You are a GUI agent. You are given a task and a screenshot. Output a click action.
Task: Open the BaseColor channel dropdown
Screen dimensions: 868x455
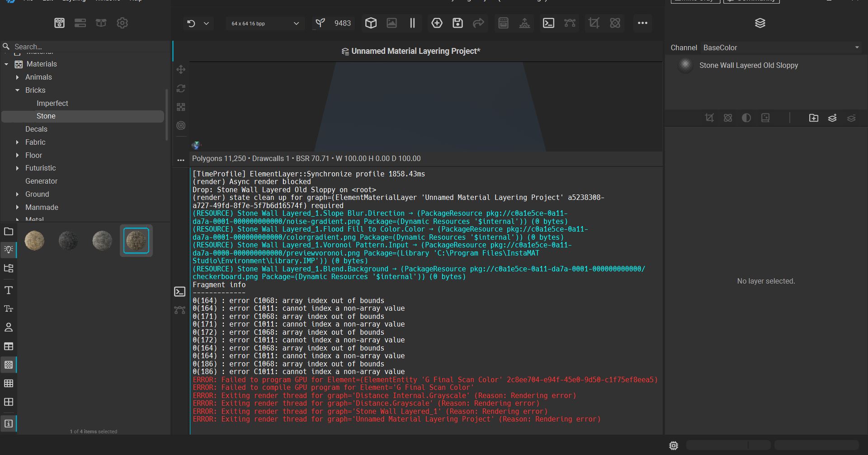pos(781,47)
